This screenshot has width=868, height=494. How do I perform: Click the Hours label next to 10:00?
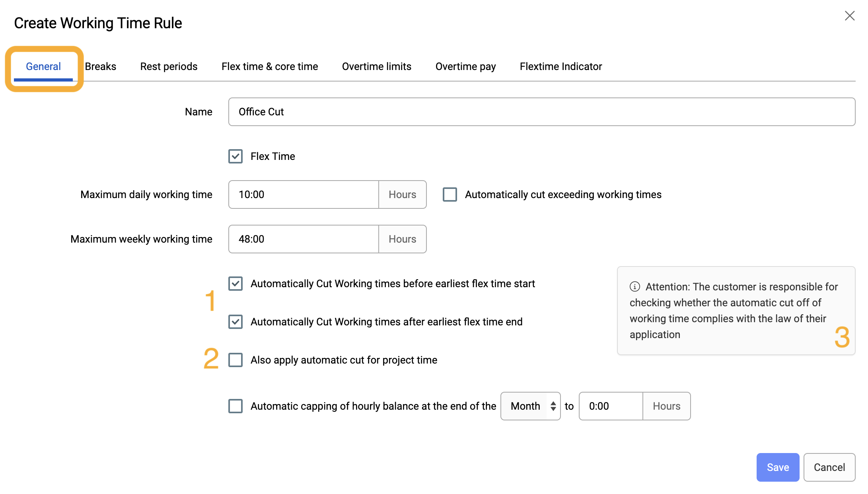coord(403,194)
